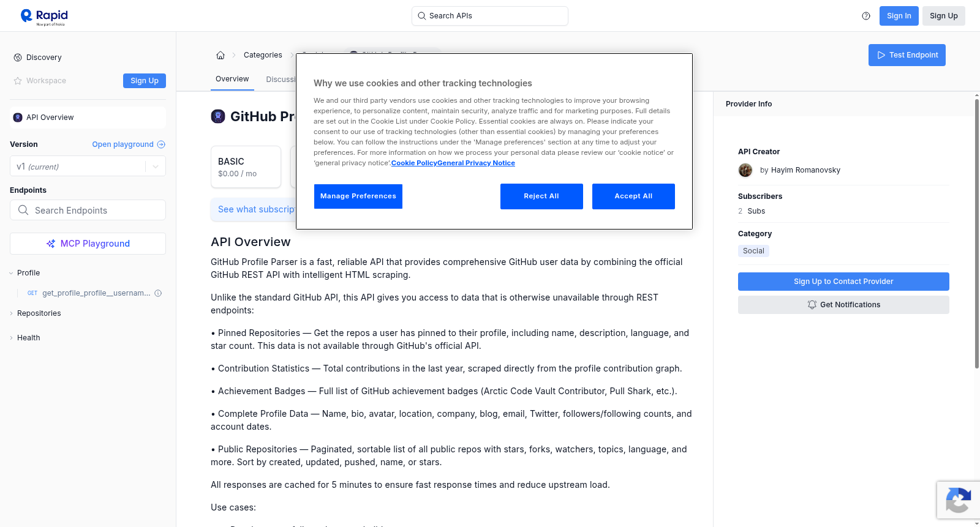Click the reCAPTCHA badge
This screenshot has width=980, height=527.
click(959, 500)
